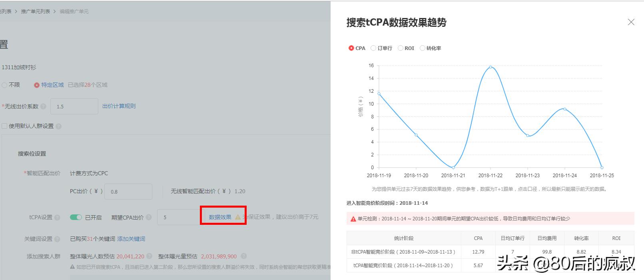Click 转化率 column header in table

(581, 238)
